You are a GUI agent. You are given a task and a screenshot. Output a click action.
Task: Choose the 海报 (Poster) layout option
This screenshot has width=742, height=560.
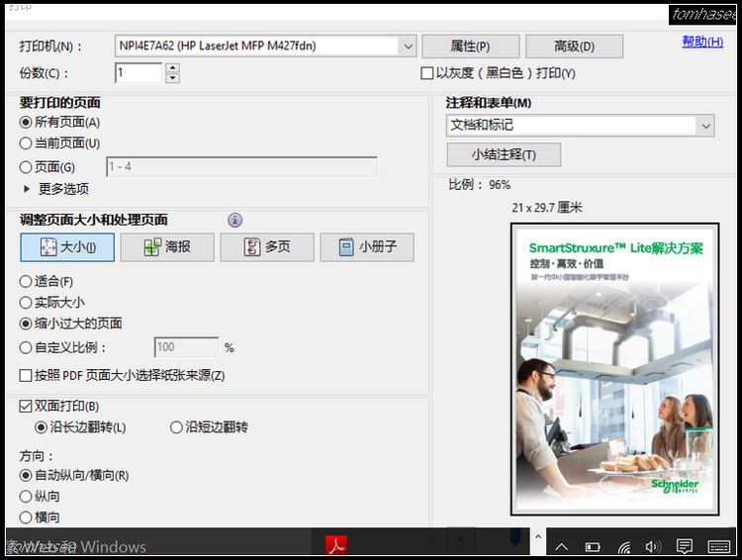166,247
